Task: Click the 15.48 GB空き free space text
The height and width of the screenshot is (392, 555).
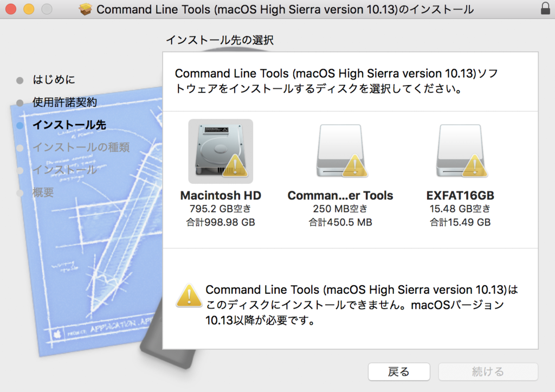Action: coord(460,209)
